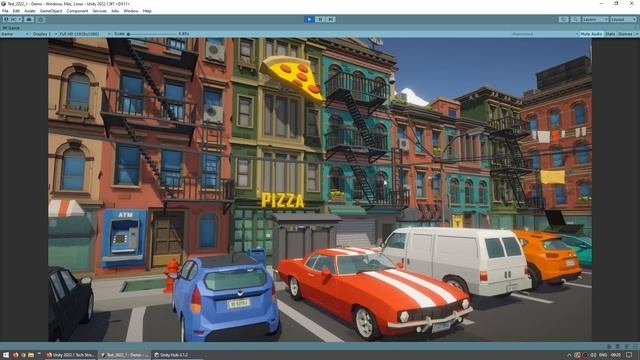Viewport: 640px width, 360px height.
Task: Click the volume icon in the system tray
Action: [x=593, y=355]
